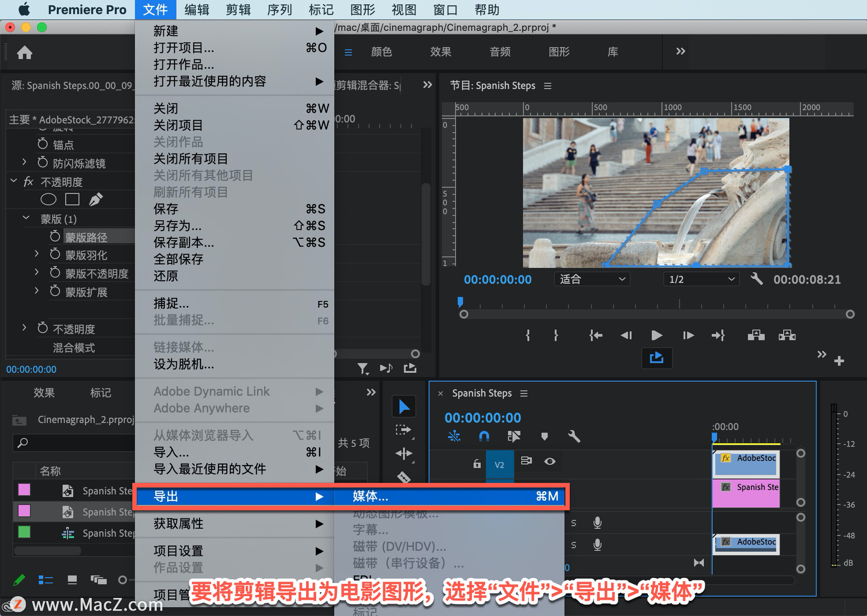Choose 媒体... from export submenu
The image size is (867, 616).
449,496
